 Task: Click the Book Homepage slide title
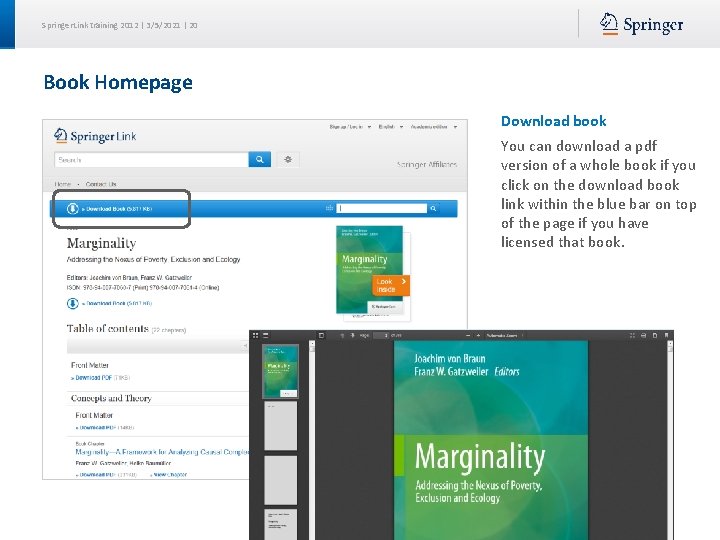118,83
